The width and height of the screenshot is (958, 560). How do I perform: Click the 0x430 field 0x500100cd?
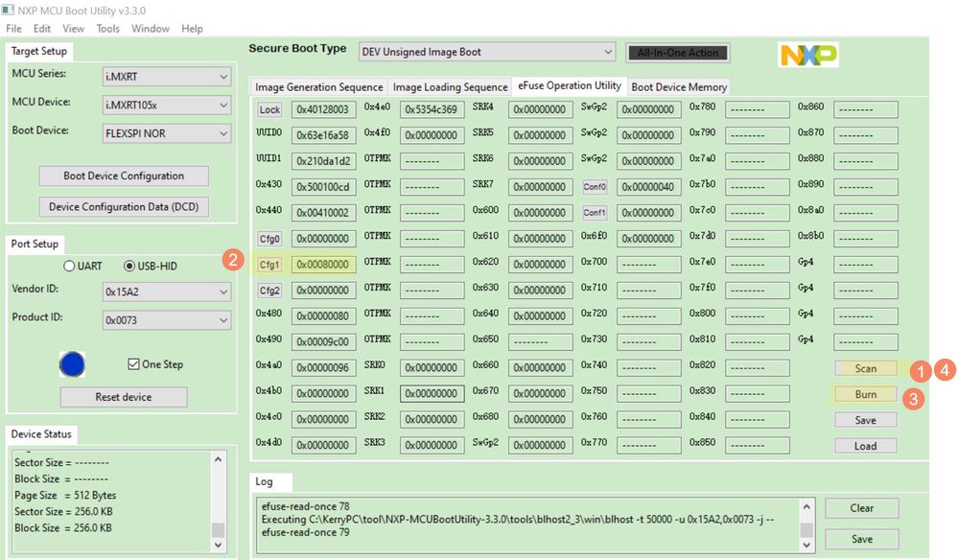[x=323, y=187]
